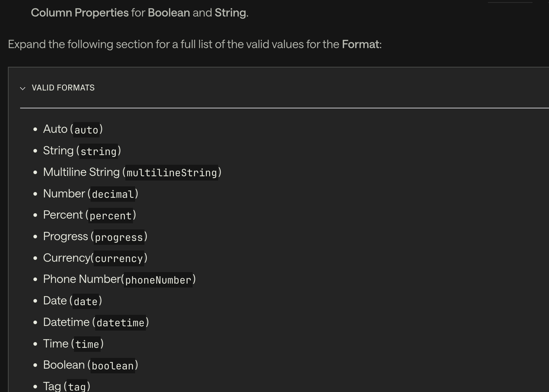
Task: Click the 'date' code in Date item
Action: 86,302
